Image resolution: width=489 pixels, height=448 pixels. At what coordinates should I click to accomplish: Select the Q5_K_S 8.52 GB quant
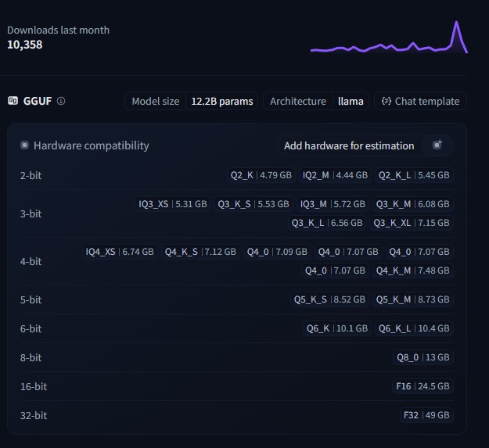click(329, 299)
